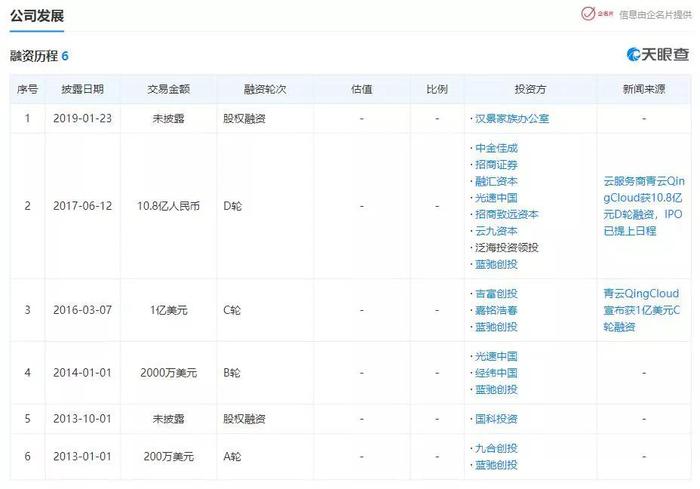Select 未披露 in the 2013-10-01 row
The image size is (700, 489).
coord(168,419)
